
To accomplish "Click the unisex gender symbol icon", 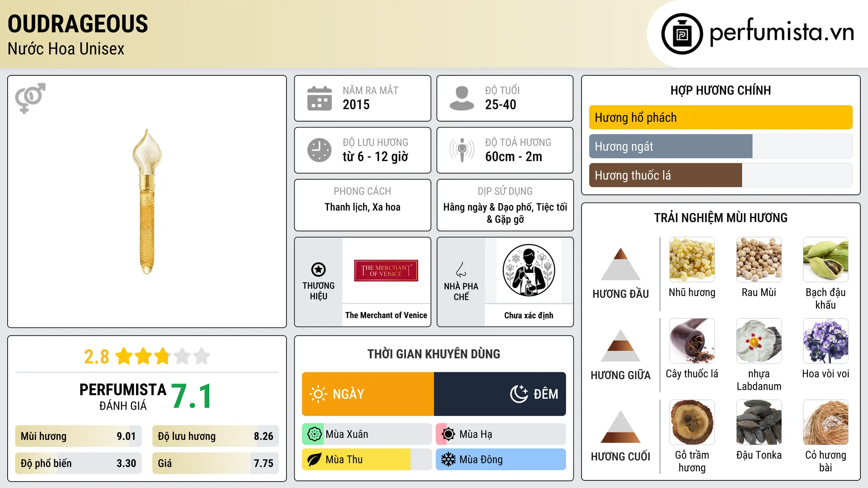I will click(30, 98).
